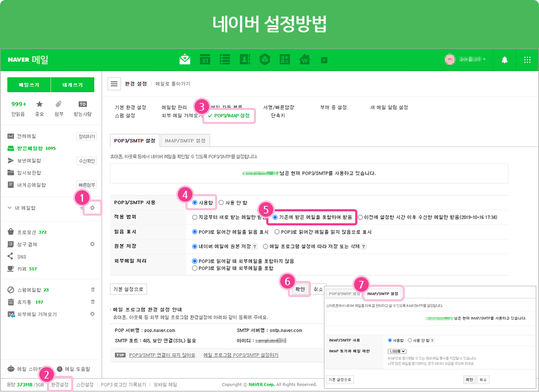The height and width of the screenshot is (392, 539).
Task: Select POP3/SMTP 사용 안 함 radio button
Action: [x=222, y=203]
